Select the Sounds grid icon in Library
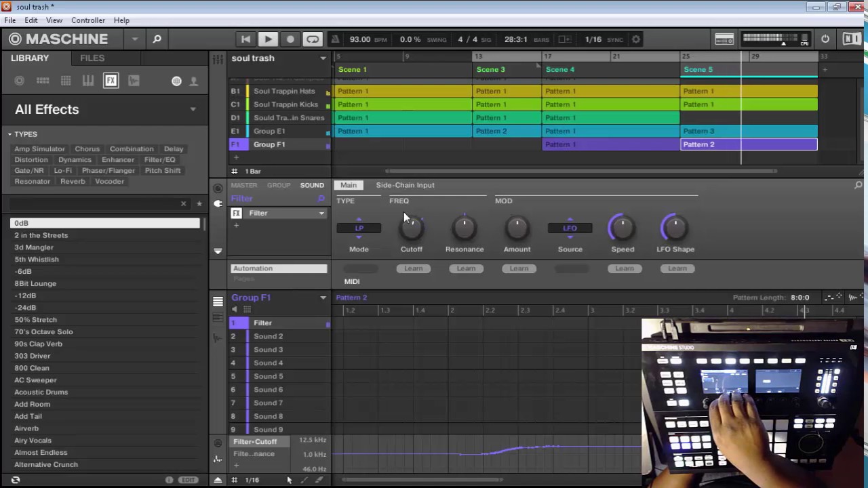This screenshot has height=488, width=868. pos(66,81)
